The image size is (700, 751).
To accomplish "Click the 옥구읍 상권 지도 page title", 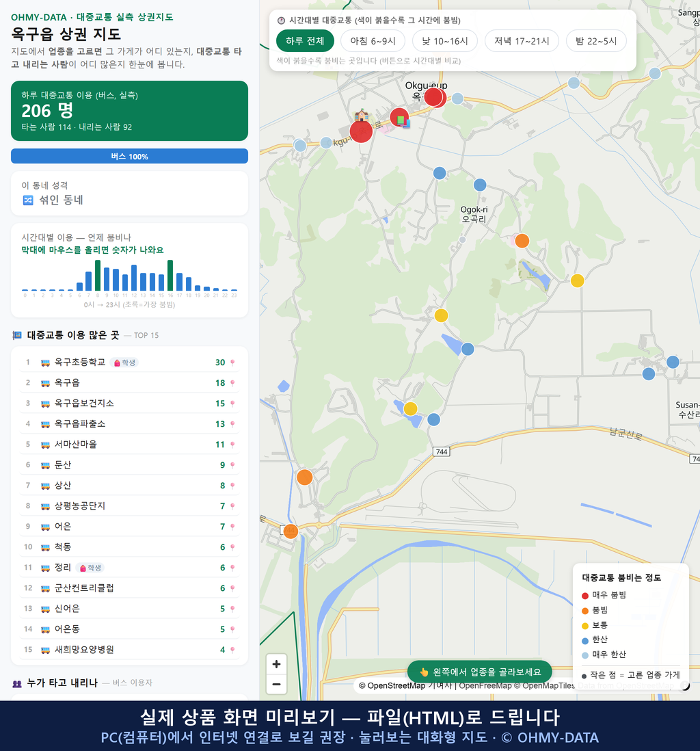I will [66, 34].
